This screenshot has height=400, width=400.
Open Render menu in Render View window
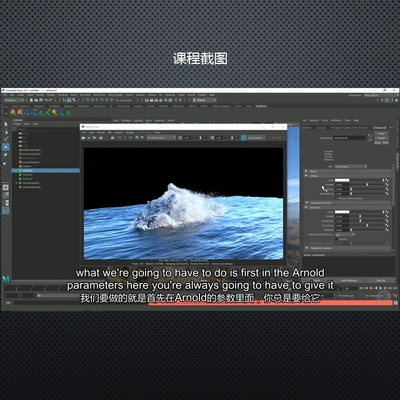click(x=101, y=133)
